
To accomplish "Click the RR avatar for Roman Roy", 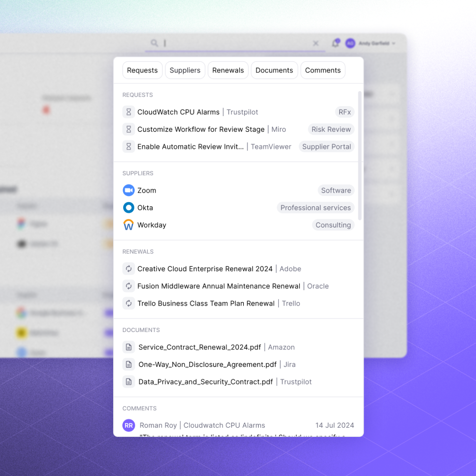I will (x=129, y=425).
